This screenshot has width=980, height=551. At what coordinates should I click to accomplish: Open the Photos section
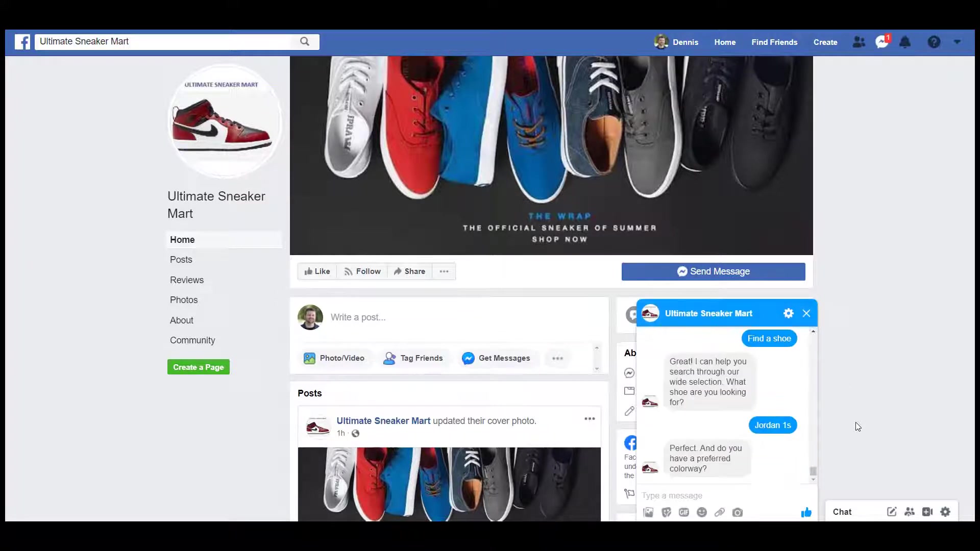[x=184, y=300]
